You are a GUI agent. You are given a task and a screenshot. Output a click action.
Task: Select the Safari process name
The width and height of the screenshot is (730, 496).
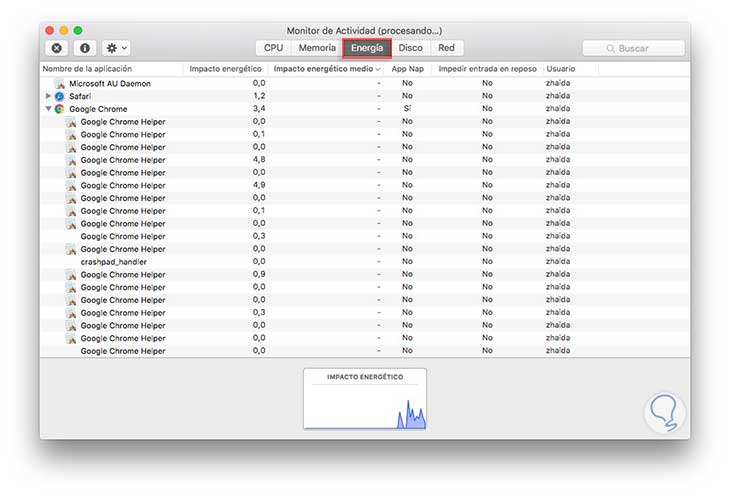coord(80,96)
